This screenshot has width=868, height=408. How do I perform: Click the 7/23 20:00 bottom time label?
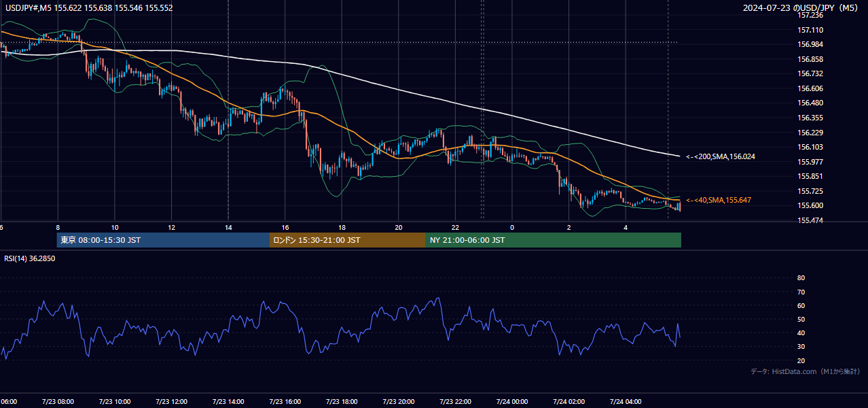point(399,401)
